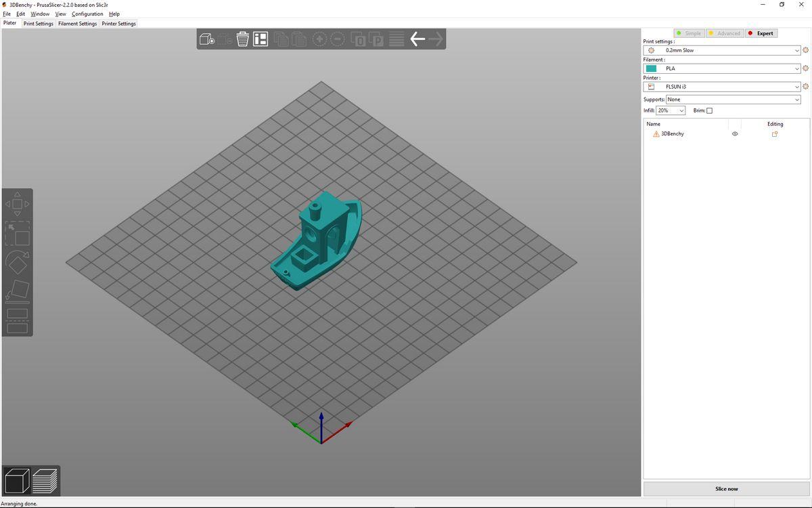This screenshot has width=812, height=508.
Task: Click Split to objects icon
Action: click(359, 39)
